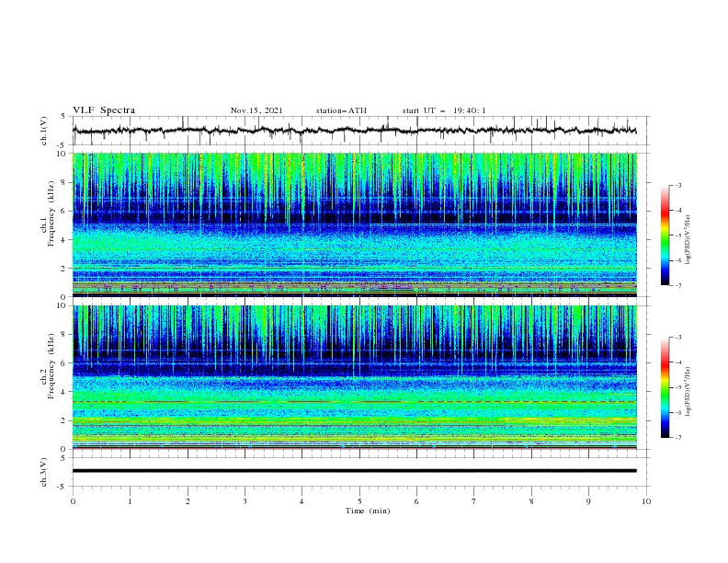
Task: Click the ch.1 spectrogram image
Action: [354, 224]
